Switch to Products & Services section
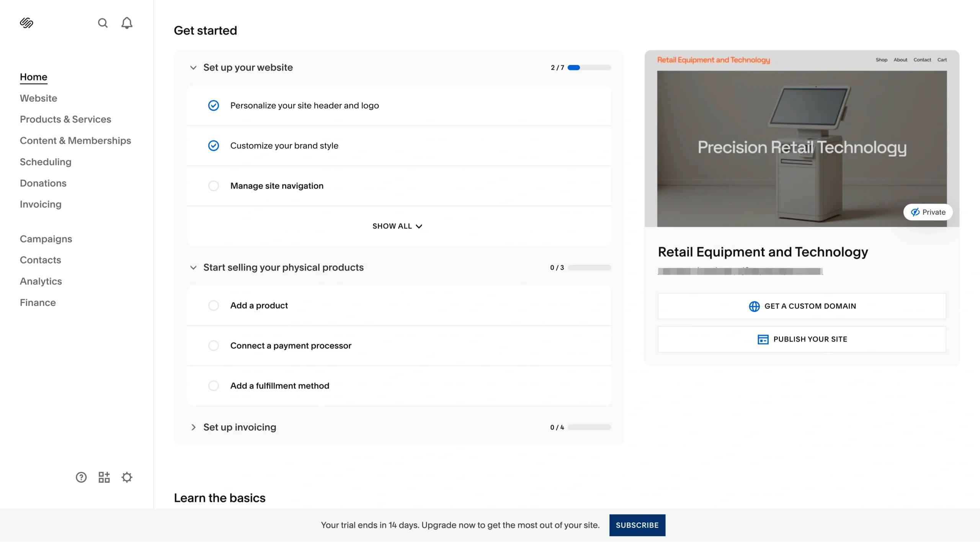This screenshot has height=542, width=980. click(x=65, y=119)
